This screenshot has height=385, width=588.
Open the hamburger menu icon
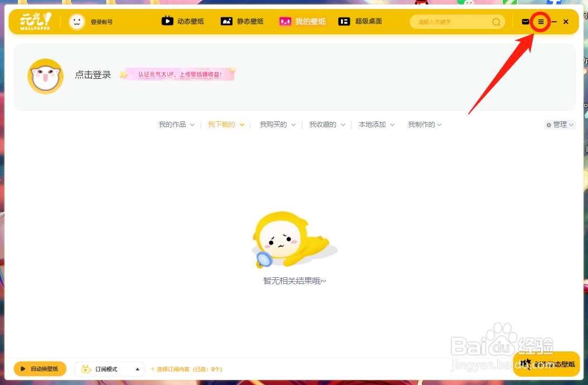540,21
